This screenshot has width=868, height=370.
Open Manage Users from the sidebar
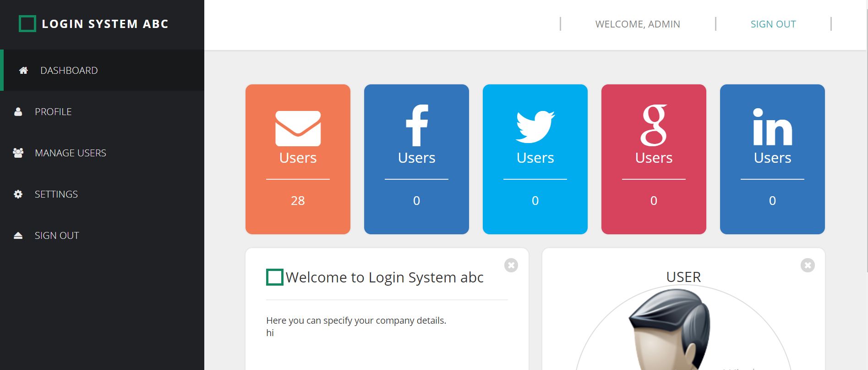[102, 153]
